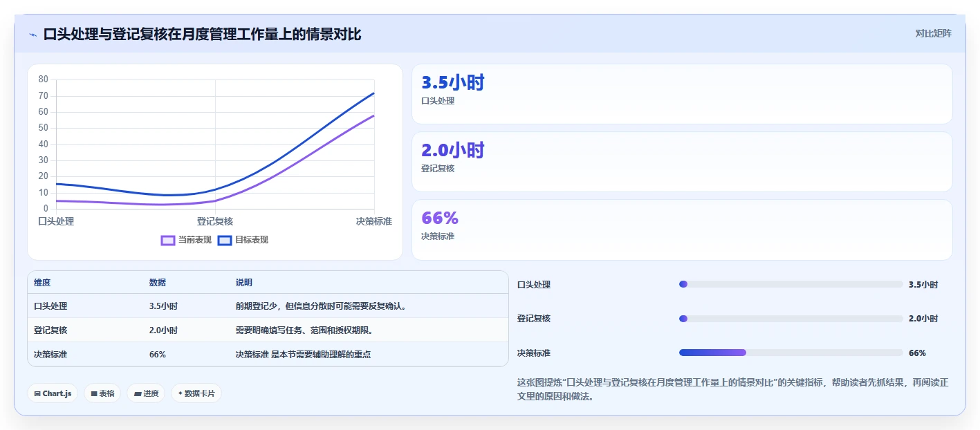980x430 pixels.
Task: Click the 口头处理 progress bar
Action: click(x=791, y=284)
